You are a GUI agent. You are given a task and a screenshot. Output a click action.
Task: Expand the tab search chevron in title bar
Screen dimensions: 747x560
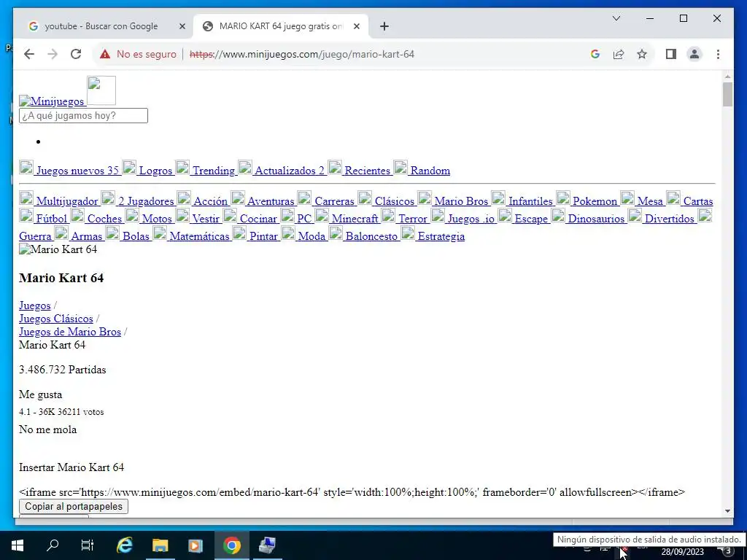pos(616,18)
